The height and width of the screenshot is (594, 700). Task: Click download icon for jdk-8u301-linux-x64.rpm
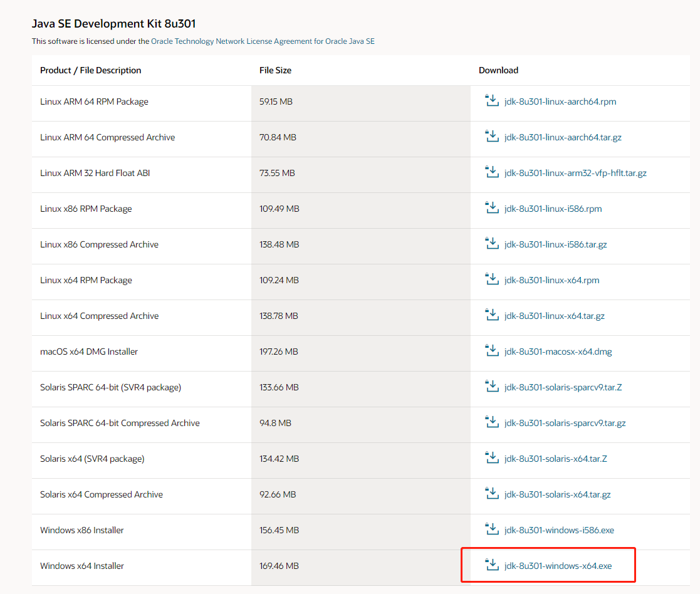tap(492, 279)
